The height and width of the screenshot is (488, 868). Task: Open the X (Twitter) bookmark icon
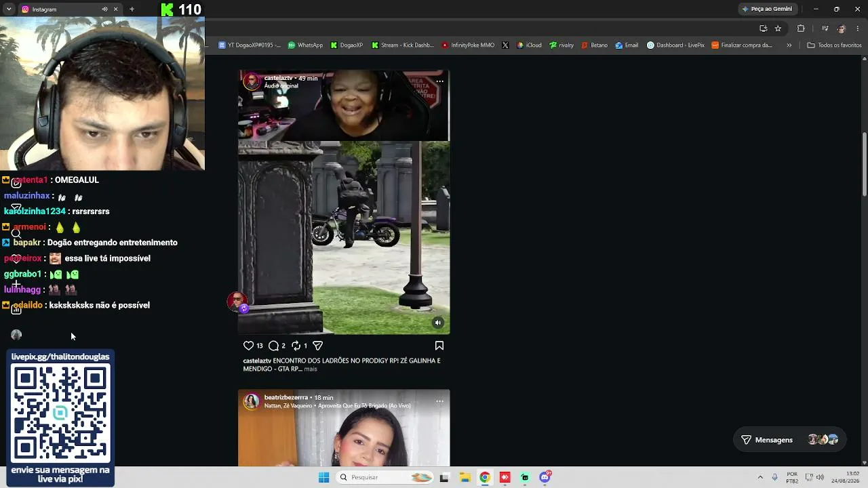click(x=505, y=45)
